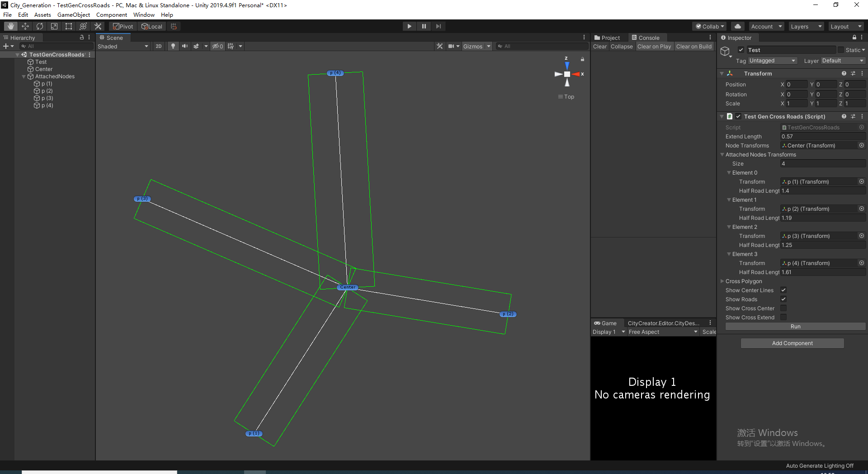Click the Run button in Inspector

point(795,326)
